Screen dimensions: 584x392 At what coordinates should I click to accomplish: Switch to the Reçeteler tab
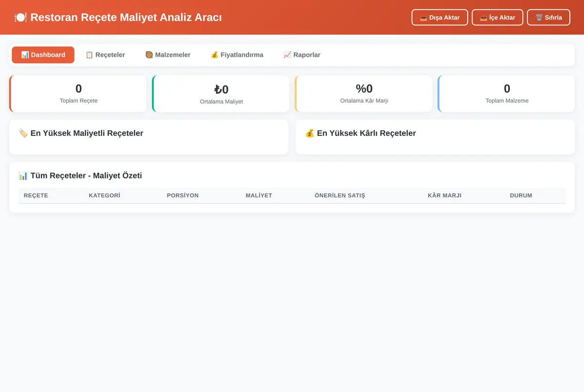point(105,55)
